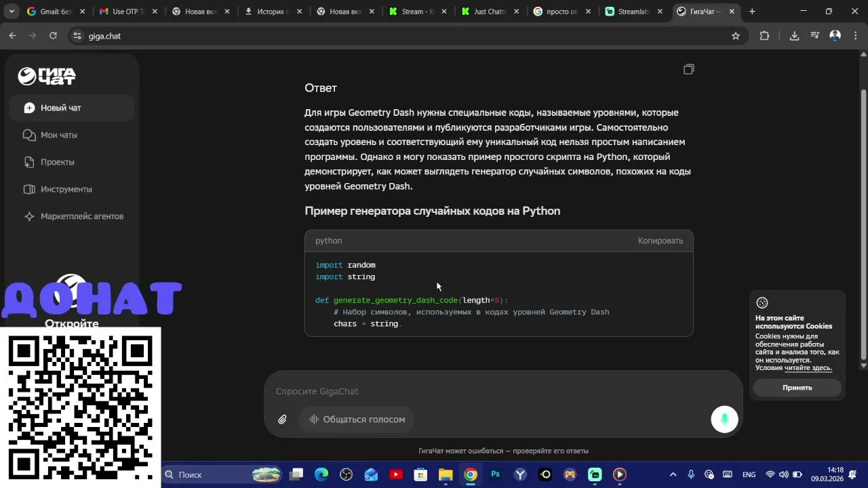
Task: Open OBS Studio from taskbar
Action: 347,474
